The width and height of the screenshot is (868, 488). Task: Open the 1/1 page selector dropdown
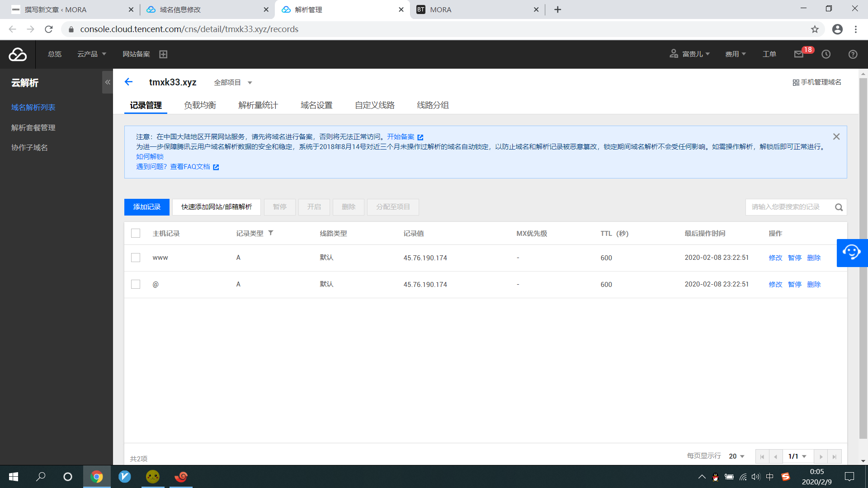pos(797,456)
